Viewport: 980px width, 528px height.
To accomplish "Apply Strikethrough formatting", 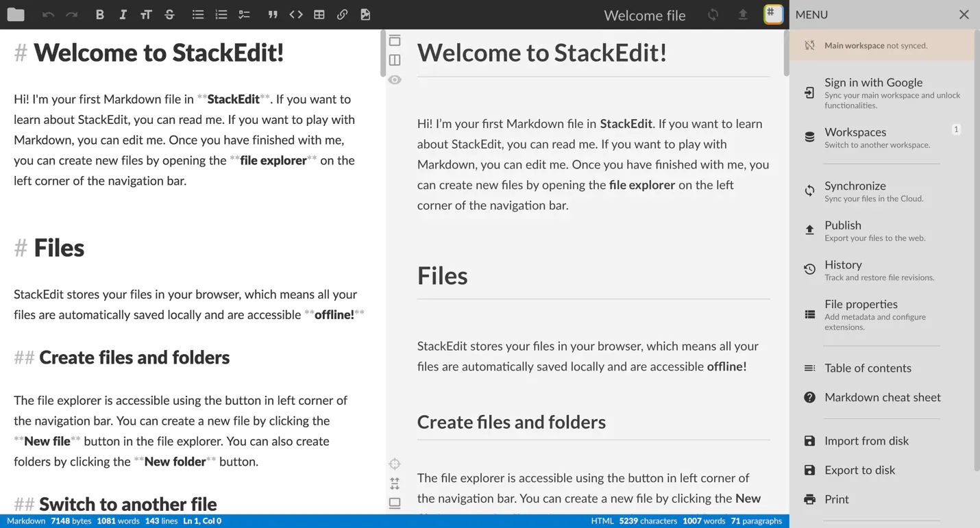I will (x=169, y=14).
